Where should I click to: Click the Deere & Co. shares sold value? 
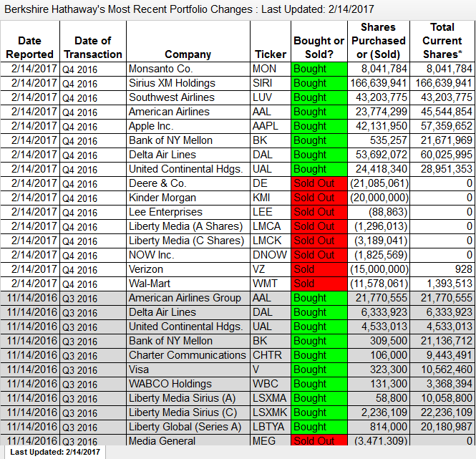click(379, 183)
